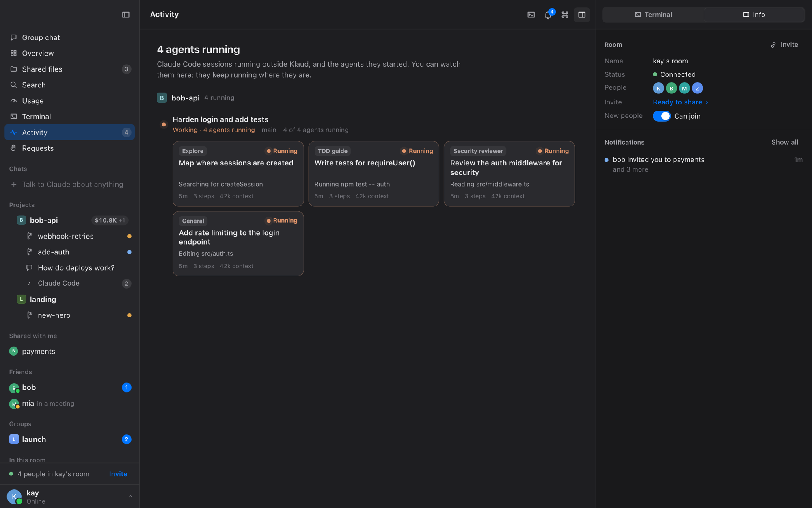Open Security reviewer agent card
The width and height of the screenshot is (812, 508).
509,174
